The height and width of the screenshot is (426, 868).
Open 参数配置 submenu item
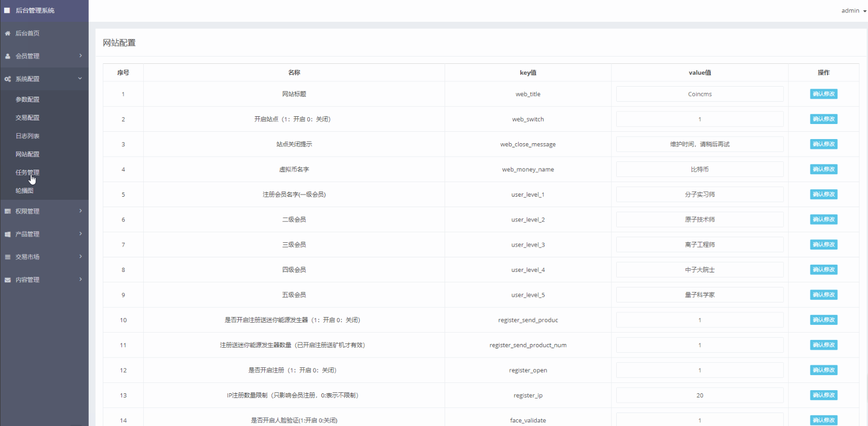click(28, 100)
